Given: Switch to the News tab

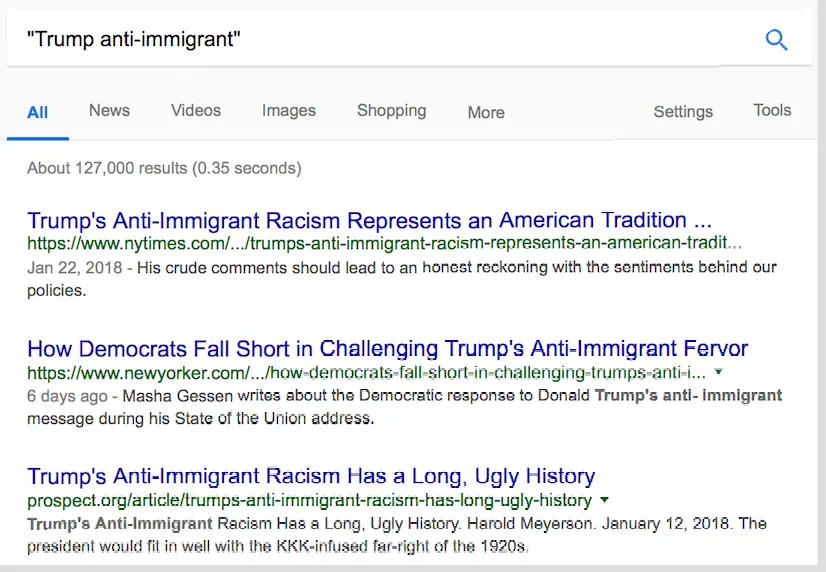Looking at the screenshot, I should [x=109, y=111].
